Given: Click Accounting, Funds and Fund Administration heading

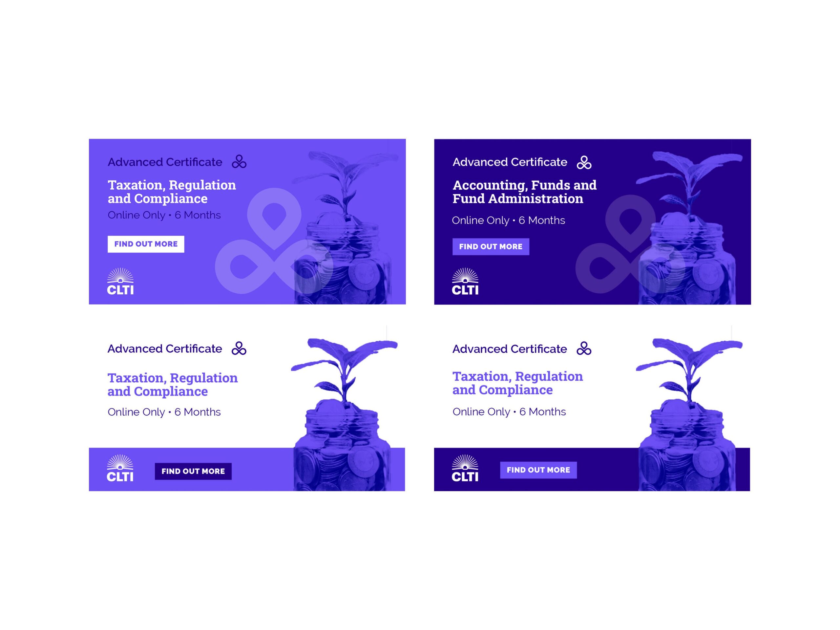Looking at the screenshot, I should [524, 192].
